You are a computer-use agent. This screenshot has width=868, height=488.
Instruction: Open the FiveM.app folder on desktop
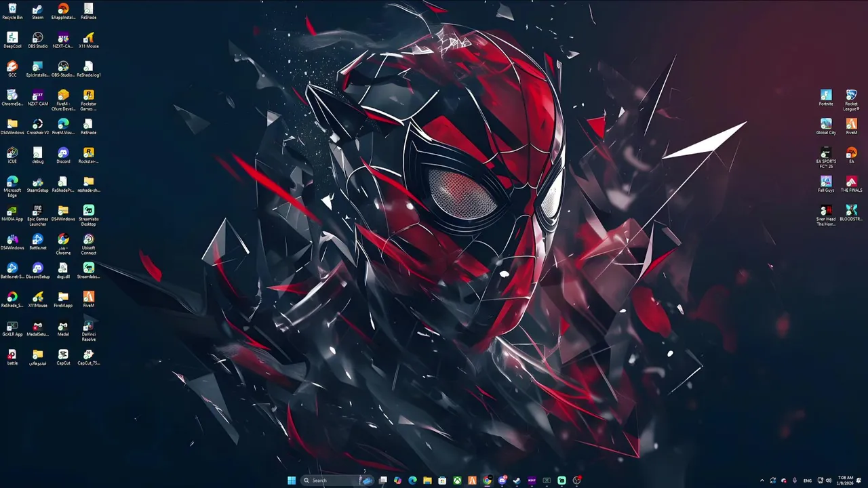pyautogui.click(x=63, y=300)
